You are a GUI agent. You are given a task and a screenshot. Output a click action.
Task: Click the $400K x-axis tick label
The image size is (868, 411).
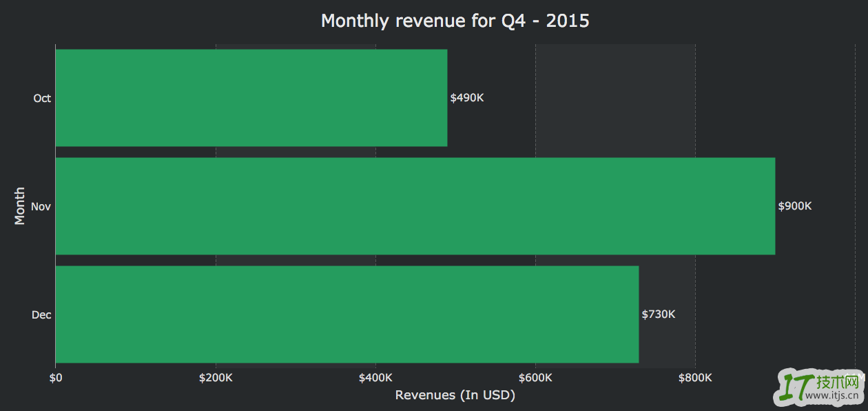point(375,378)
